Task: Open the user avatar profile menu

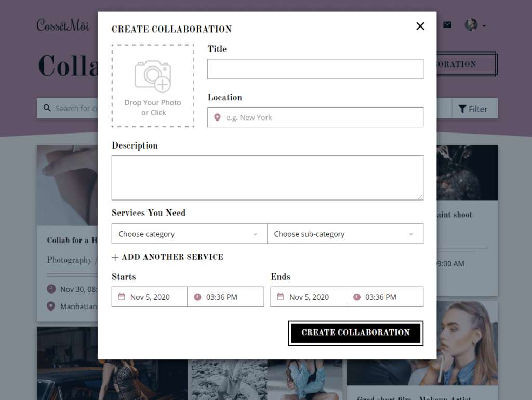Action: (x=475, y=25)
